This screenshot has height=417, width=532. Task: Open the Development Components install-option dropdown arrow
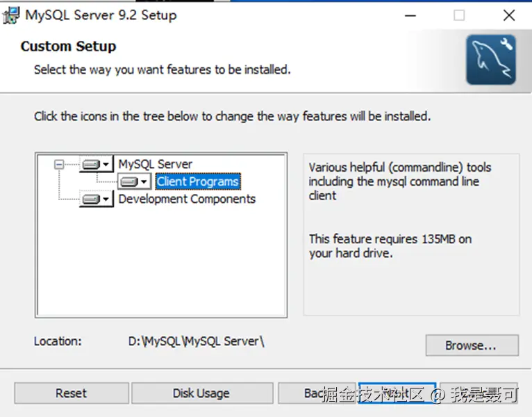106,199
